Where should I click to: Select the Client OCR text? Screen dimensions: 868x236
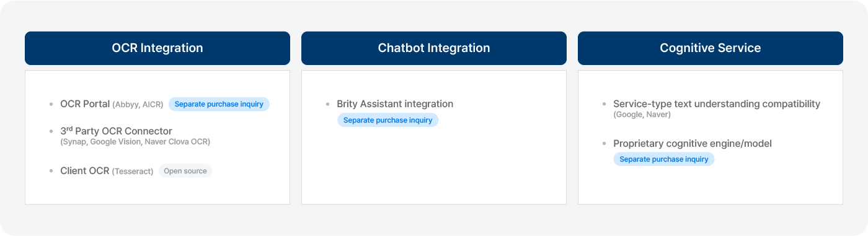pos(84,171)
